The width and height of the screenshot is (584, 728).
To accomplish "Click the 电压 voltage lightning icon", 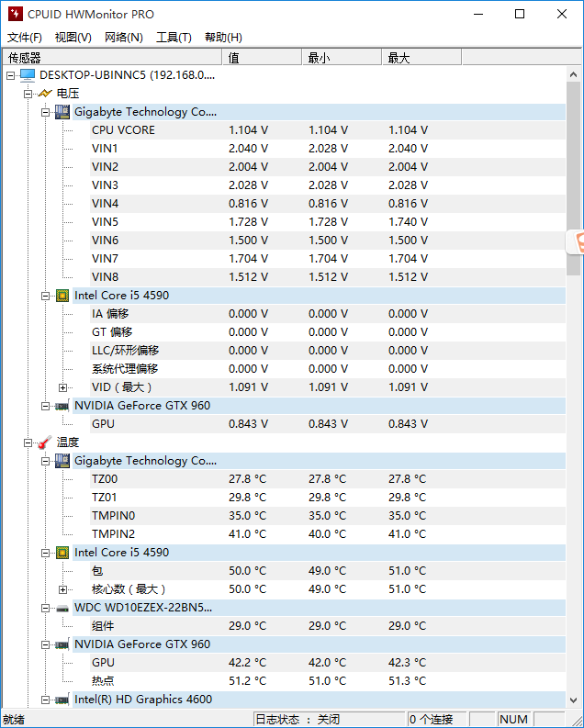I will click(45, 94).
